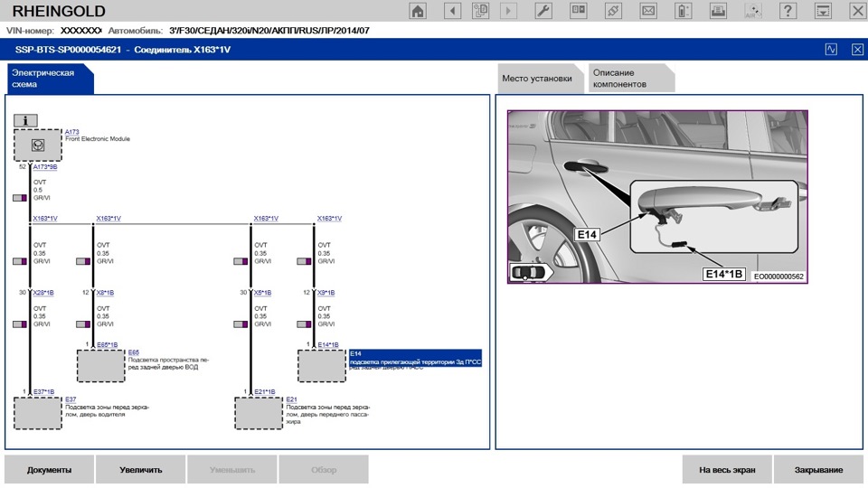Select the E14 component dashed box
868x488 pixels.
click(322, 366)
